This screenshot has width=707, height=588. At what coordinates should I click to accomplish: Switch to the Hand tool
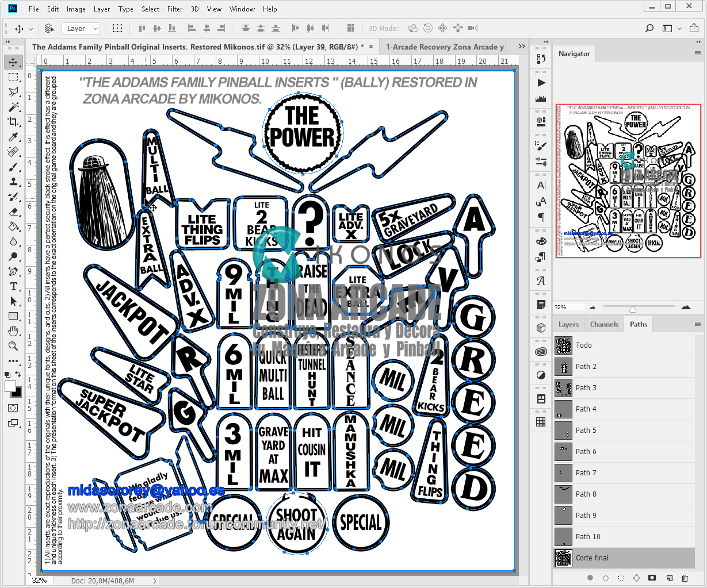click(x=13, y=331)
